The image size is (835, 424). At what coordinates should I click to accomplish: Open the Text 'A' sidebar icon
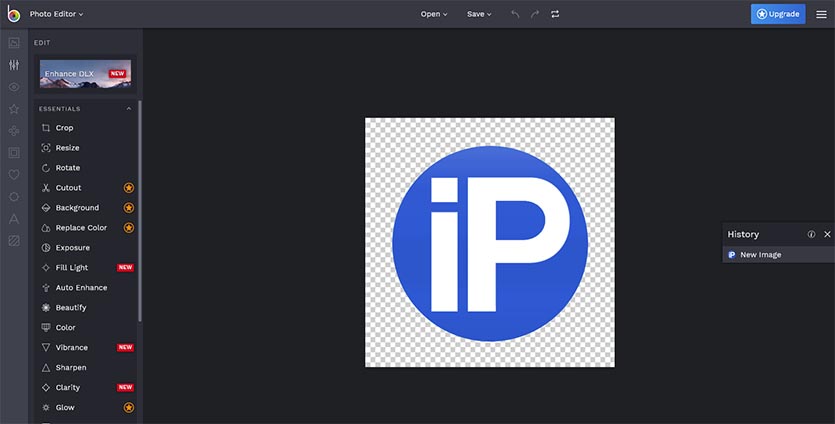[14, 219]
